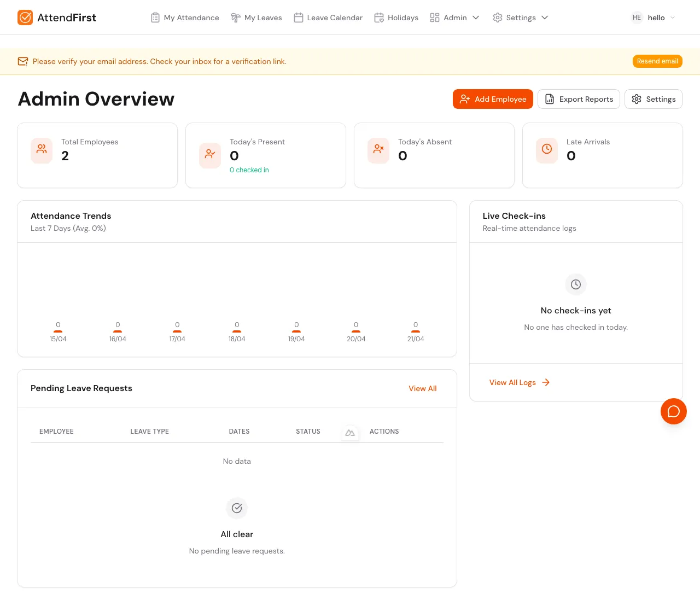The image size is (700, 600).
Task: Click the email verification envelope icon
Action: point(22,61)
